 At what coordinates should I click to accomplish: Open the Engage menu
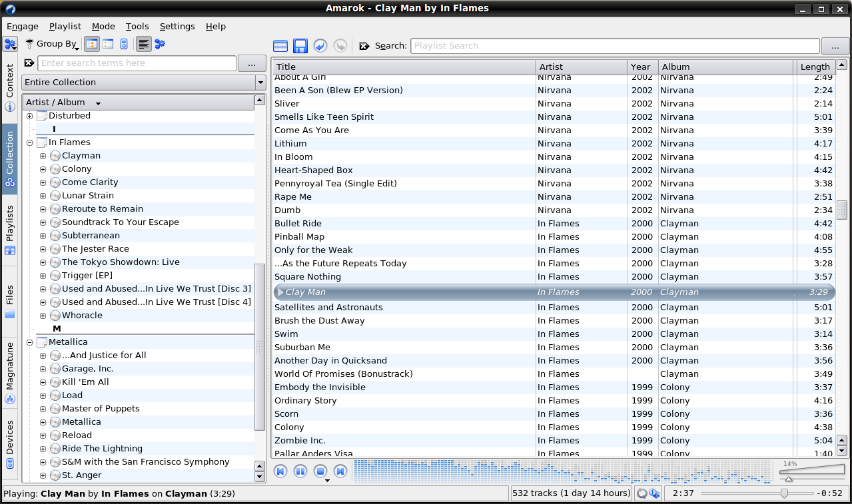tap(23, 27)
